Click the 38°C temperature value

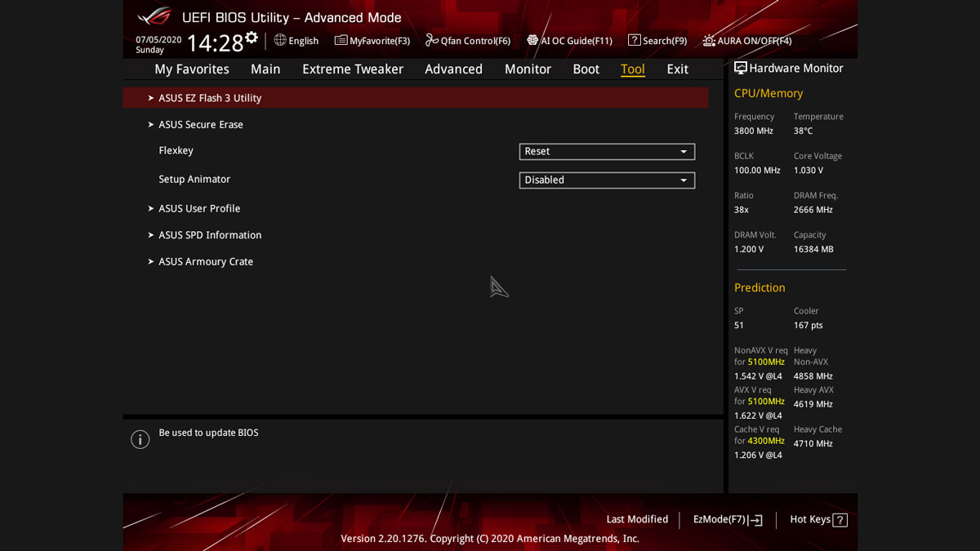(x=804, y=131)
